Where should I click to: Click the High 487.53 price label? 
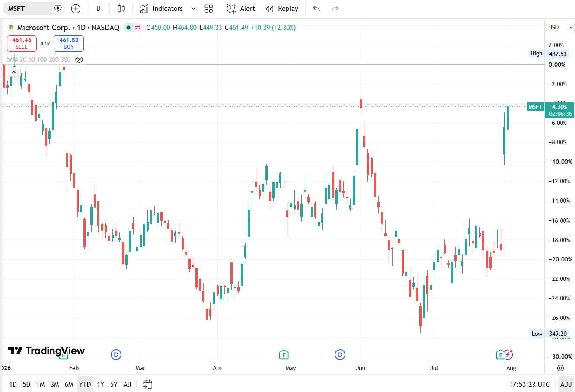point(549,54)
